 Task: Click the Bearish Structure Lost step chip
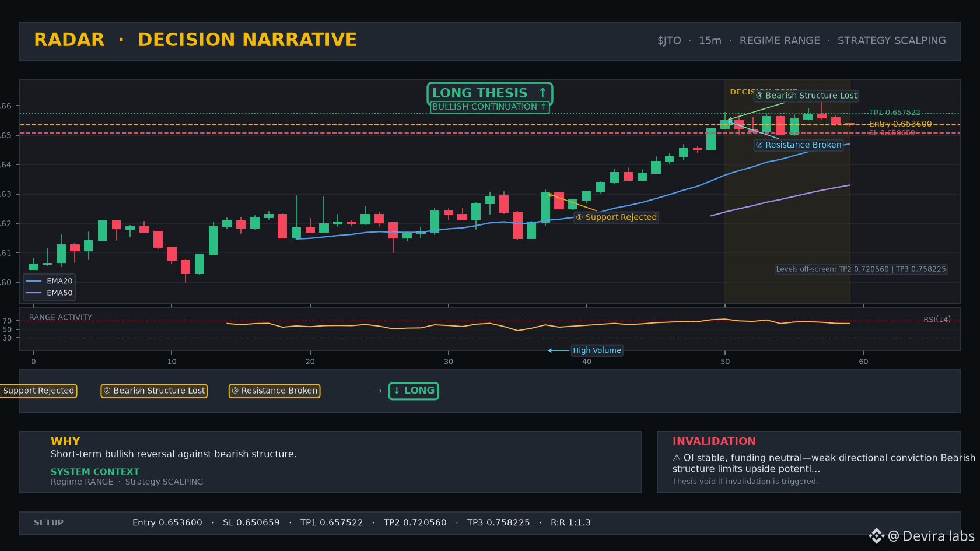point(154,391)
